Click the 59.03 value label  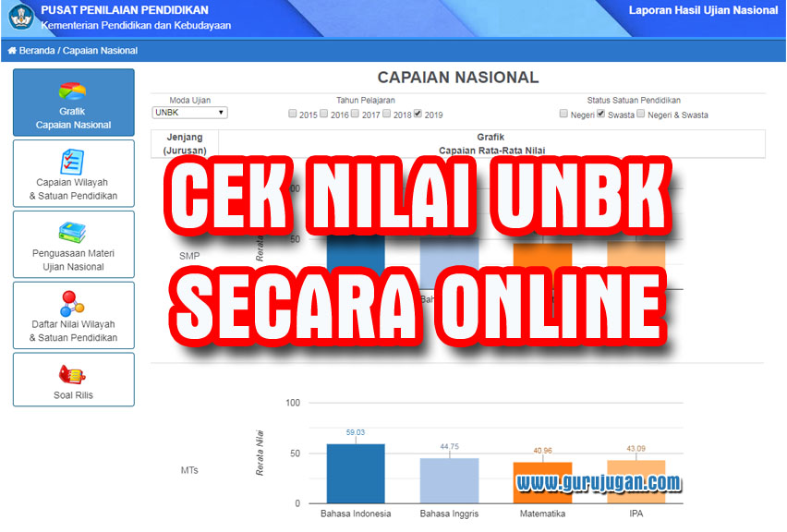[356, 432]
